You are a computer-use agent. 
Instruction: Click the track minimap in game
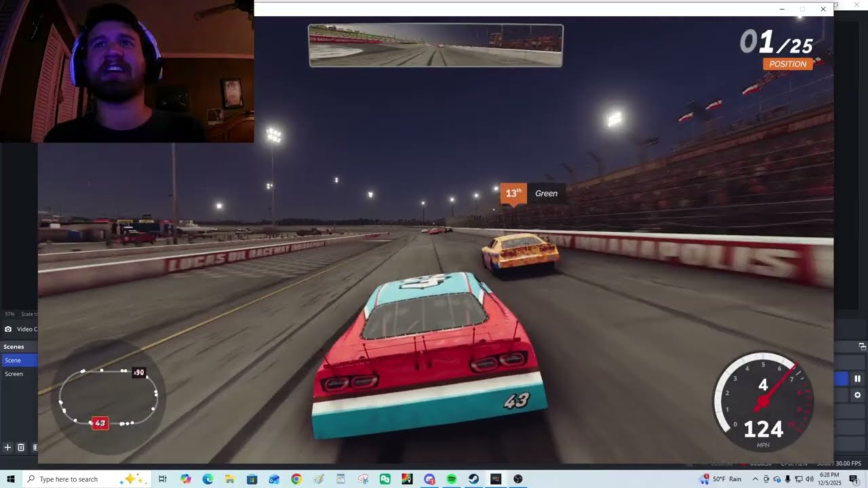pyautogui.click(x=108, y=398)
